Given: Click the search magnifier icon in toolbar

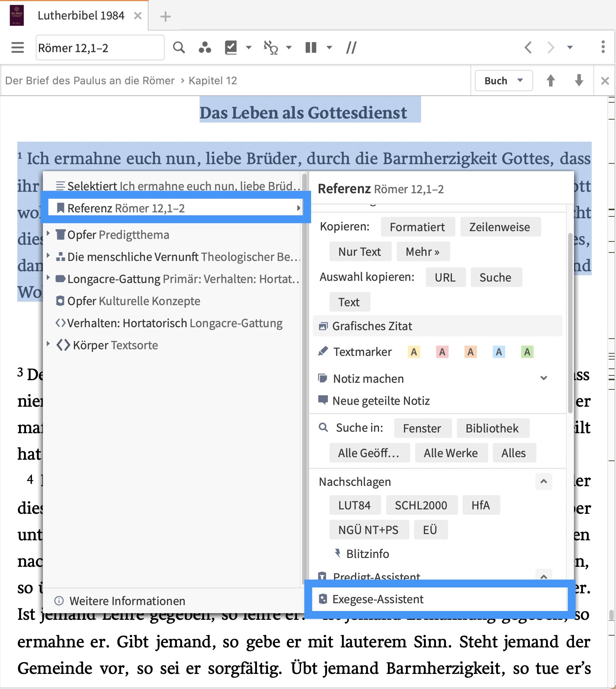Looking at the screenshot, I should (x=179, y=47).
